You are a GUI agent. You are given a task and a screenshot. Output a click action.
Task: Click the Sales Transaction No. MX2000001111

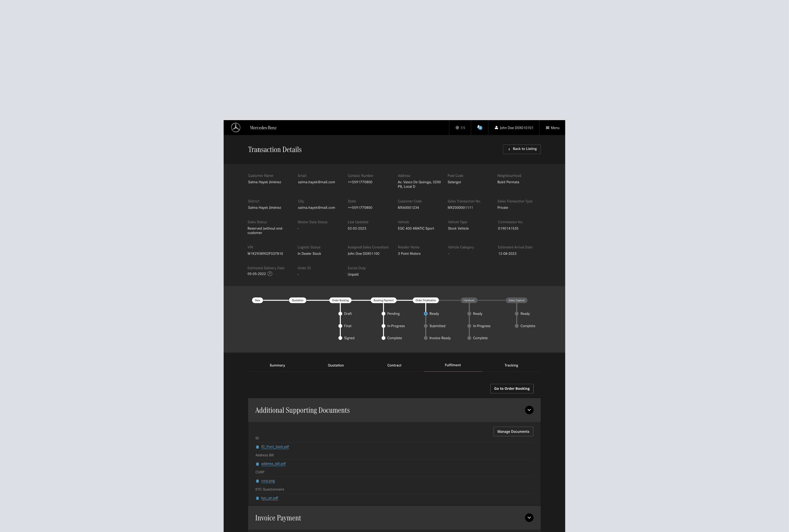460,208
